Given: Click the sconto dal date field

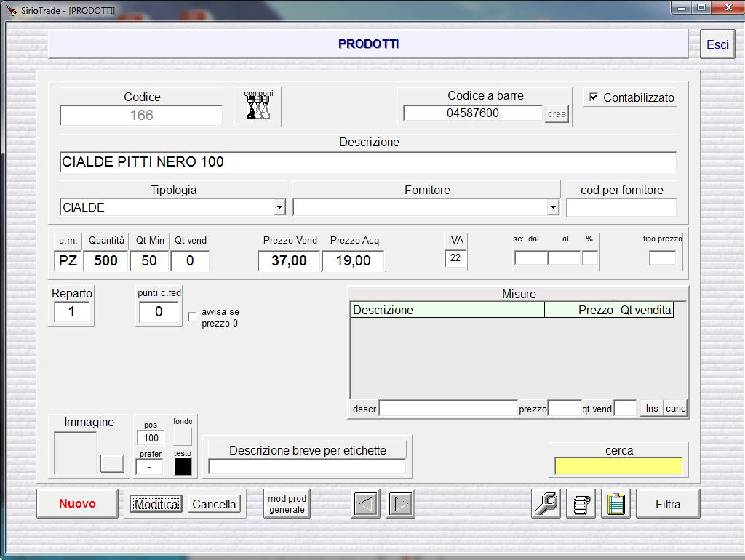Looking at the screenshot, I should tap(531, 258).
